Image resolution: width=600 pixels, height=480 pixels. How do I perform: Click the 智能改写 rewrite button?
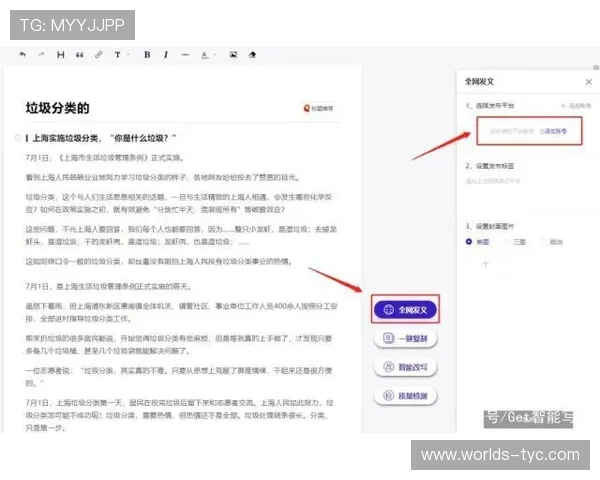tap(406, 367)
